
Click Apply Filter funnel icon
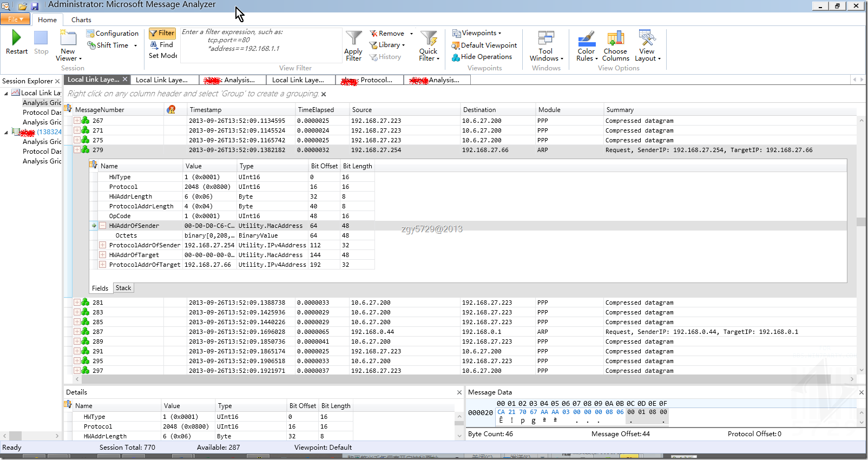(x=353, y=38)
